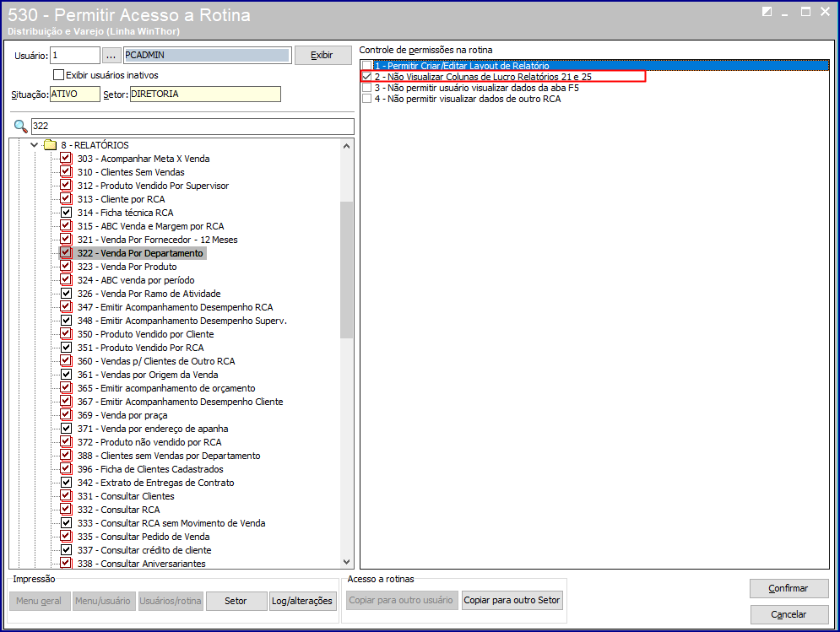Image resolution: width=840 pixels, height=632 pixels.
Task: Click the PCADMIN user name field
Action: 208,55
